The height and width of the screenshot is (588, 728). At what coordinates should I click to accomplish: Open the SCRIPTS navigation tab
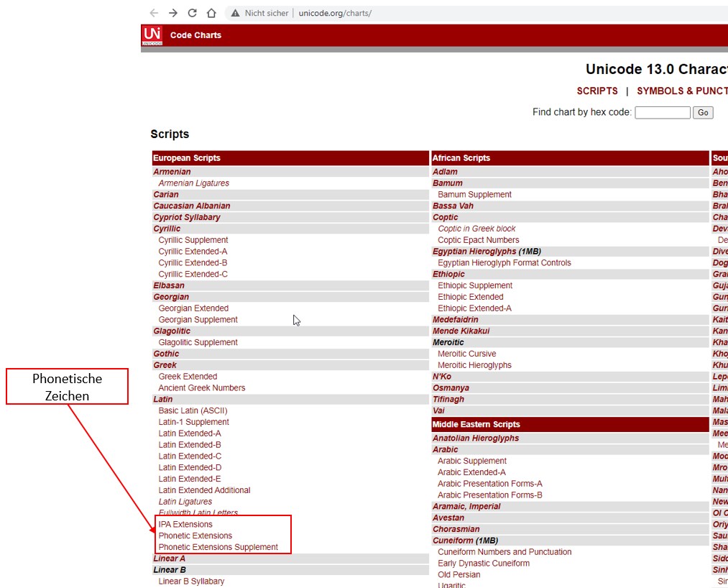click(596, 91)
